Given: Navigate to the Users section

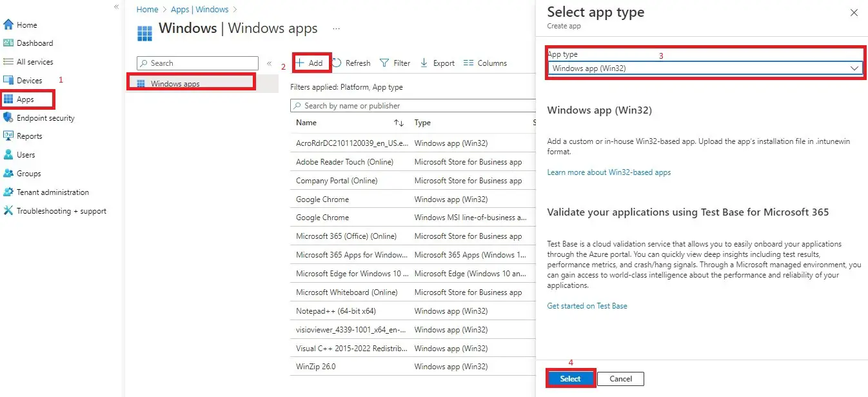Looking at the screenshot, I should coord(25,154).
